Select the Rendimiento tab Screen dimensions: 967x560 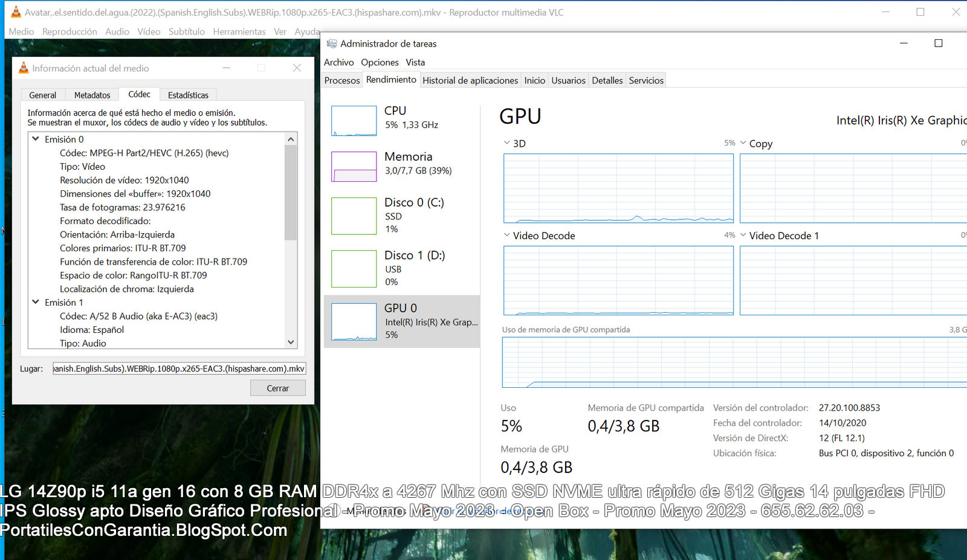(391, 79)
